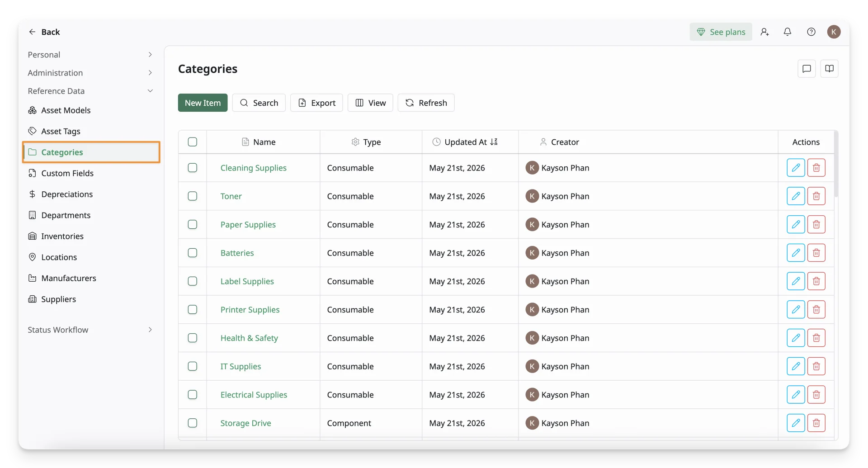Open the edit pencil for Paper Supplies
868x468 pixels.
coord(796,224)
